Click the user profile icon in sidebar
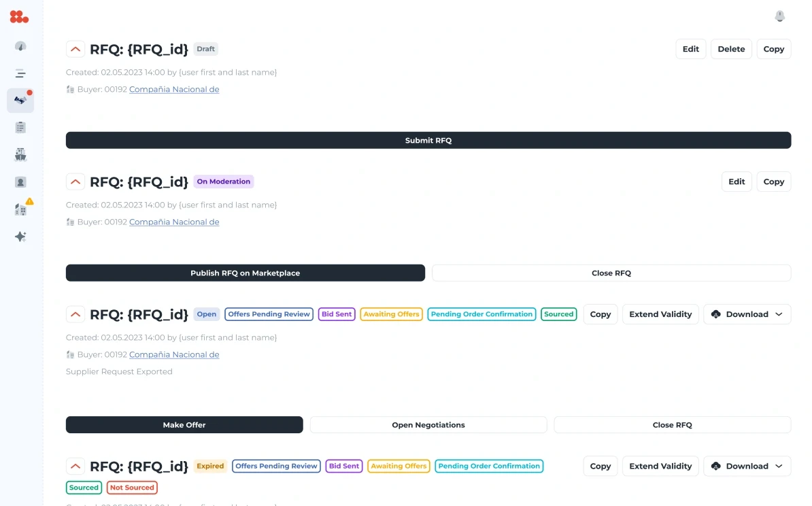 point(20,182)
